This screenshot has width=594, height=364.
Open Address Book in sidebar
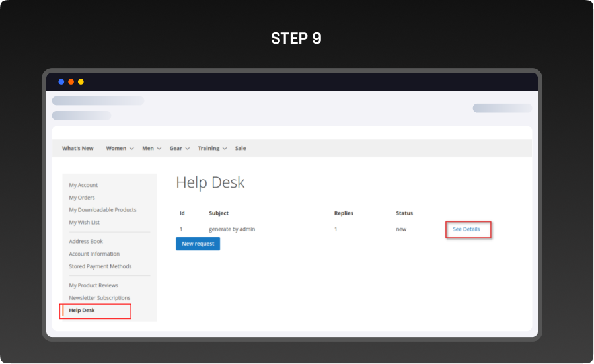pos(86,242)
